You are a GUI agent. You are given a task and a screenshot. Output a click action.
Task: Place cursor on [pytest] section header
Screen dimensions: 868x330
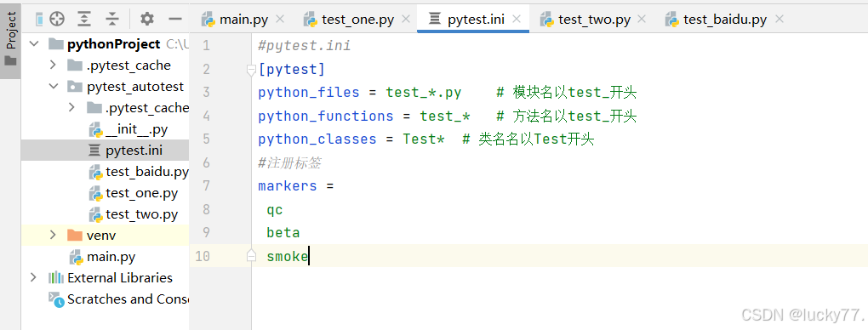pos(292,70)
